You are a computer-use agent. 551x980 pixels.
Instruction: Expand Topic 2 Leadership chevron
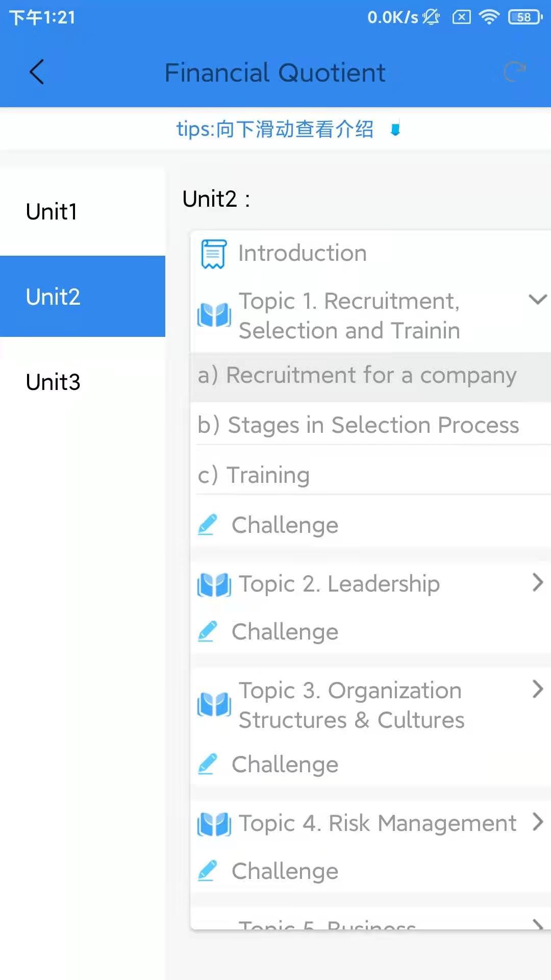(x=538, y=582)
